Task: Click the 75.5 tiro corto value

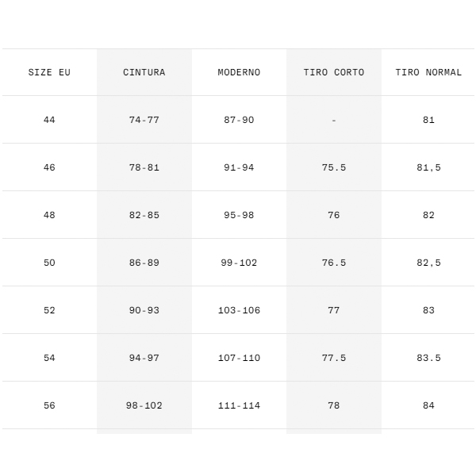Action: pyautogui.click(x=334, y=167)
